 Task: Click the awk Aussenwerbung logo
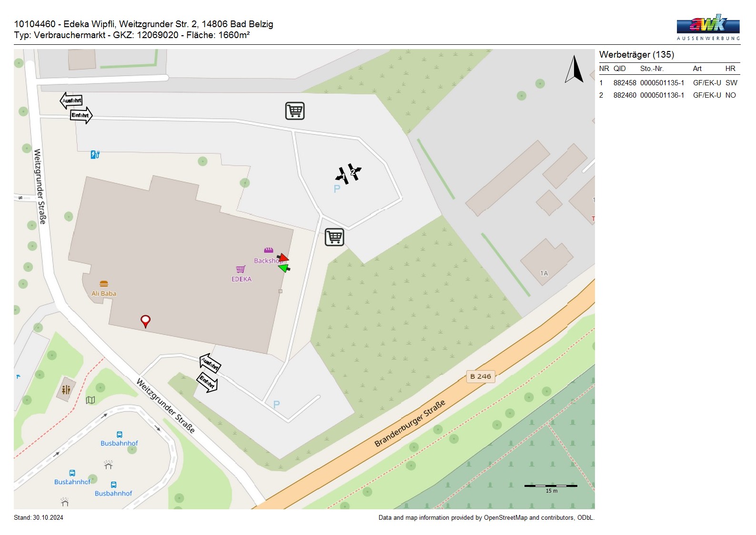coord(708,27)
